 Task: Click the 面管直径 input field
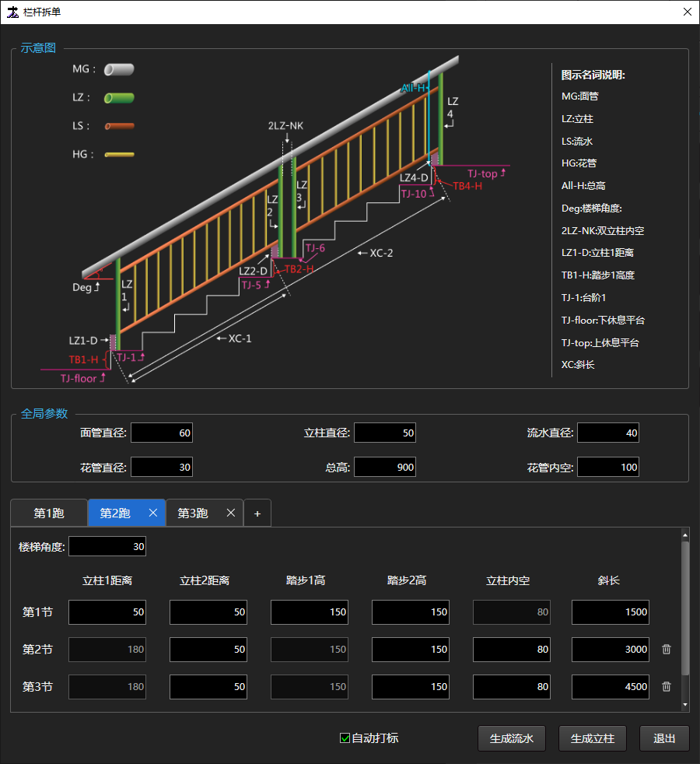[x=162, y=433]
